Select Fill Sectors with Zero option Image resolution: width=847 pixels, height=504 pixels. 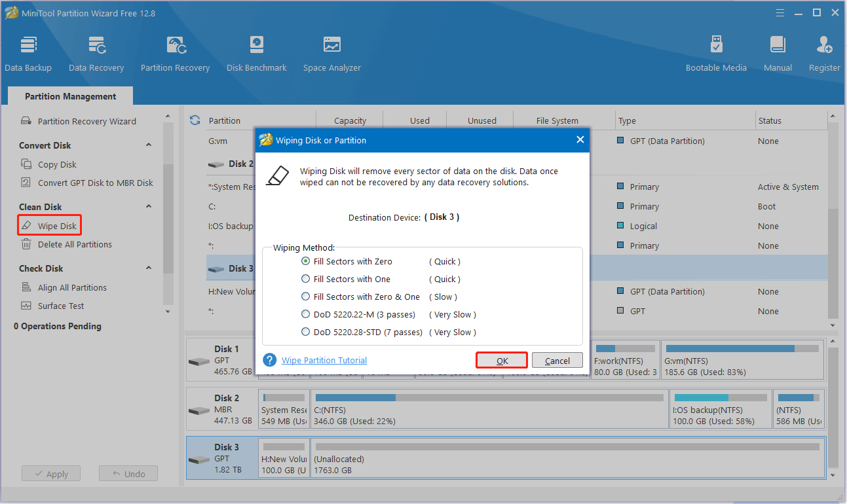[x=305, y=261]
